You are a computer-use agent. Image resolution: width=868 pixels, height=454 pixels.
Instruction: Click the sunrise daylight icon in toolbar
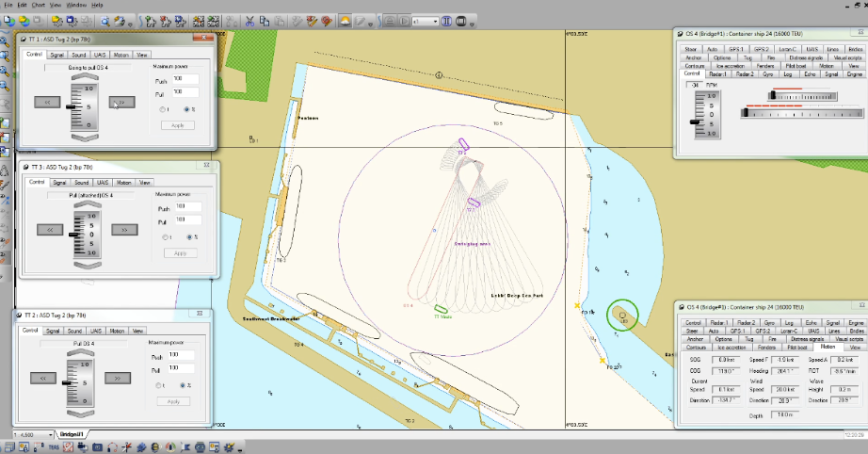coord(346,19)
